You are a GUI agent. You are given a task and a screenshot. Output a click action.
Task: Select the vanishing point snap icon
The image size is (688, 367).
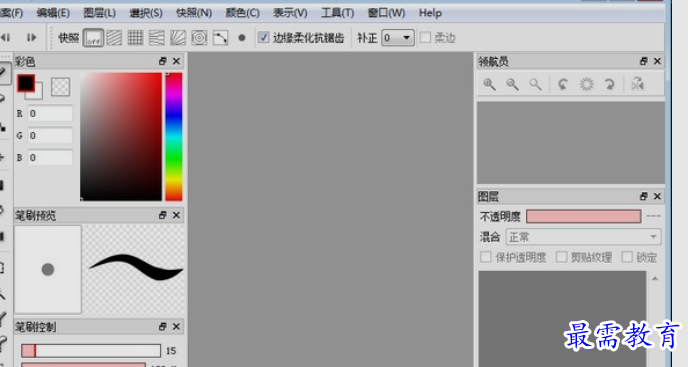click(x=157, y=38)
